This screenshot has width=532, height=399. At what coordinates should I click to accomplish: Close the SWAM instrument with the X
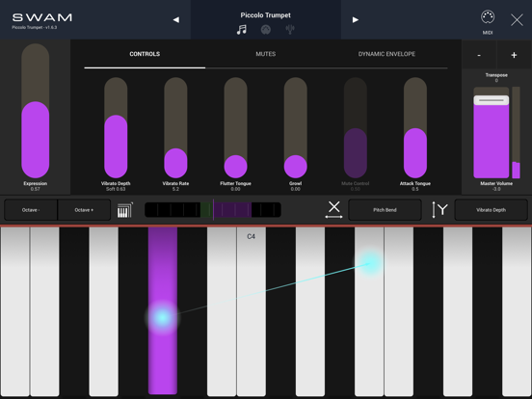pos(517,20)
